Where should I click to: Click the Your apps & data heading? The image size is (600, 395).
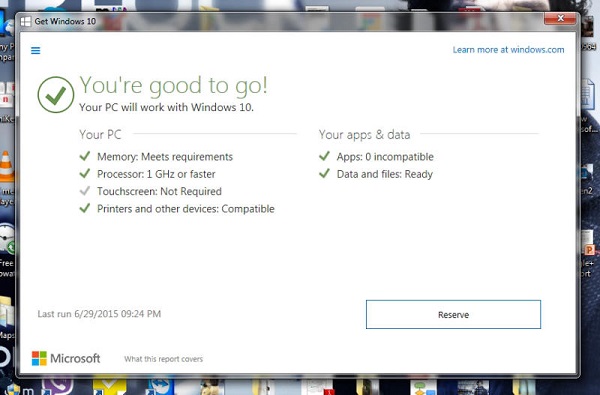pos(364,135)
